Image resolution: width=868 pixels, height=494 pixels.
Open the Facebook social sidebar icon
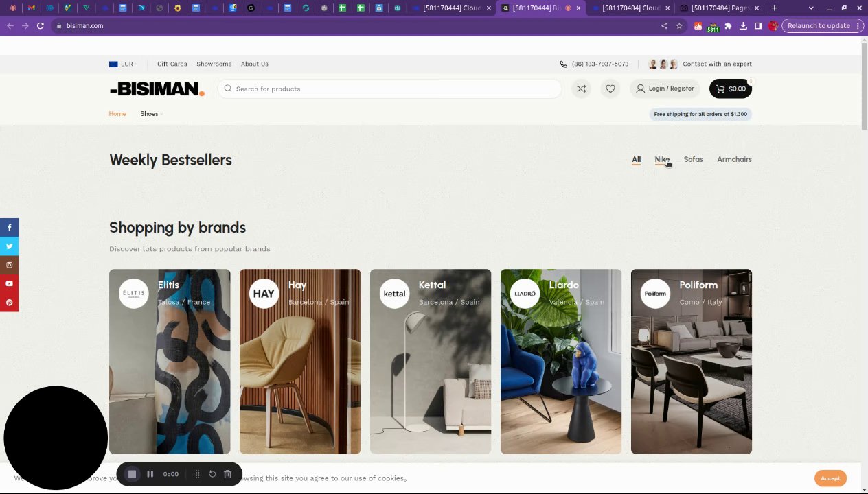[9, 227]
